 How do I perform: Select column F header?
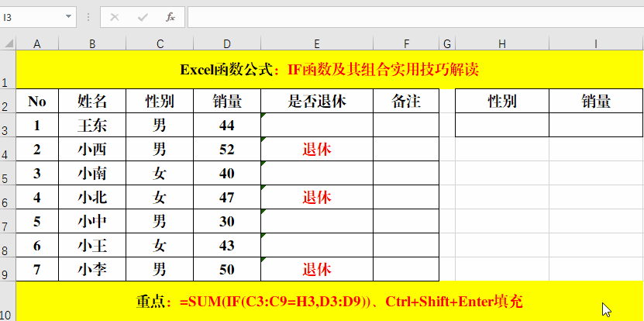tap(406, 43)
